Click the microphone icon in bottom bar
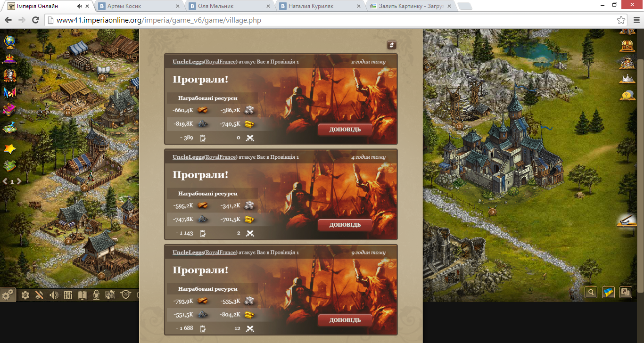 coord(96,295)
